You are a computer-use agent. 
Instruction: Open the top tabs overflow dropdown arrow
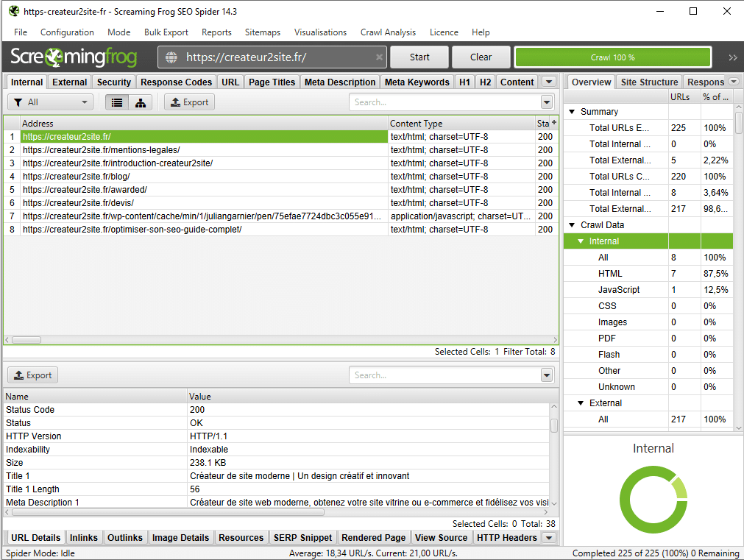tap(549, 82)
